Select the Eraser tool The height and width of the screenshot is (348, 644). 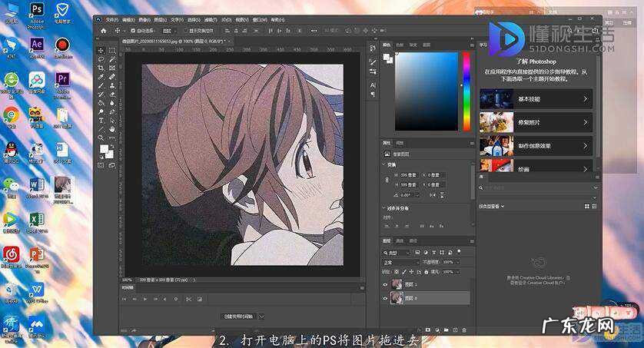(x=112, y=94)
